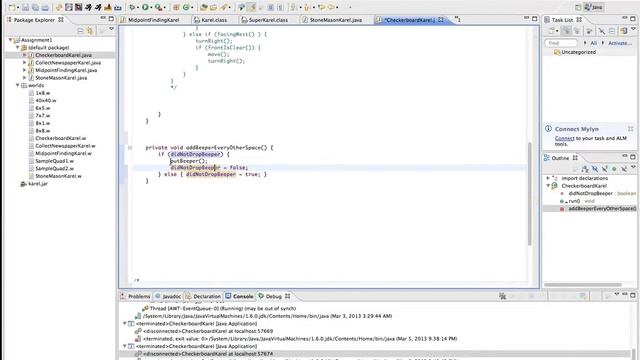Click the Save toolbar icon
This screenshot has width=640, height=360.
(25, 7)
